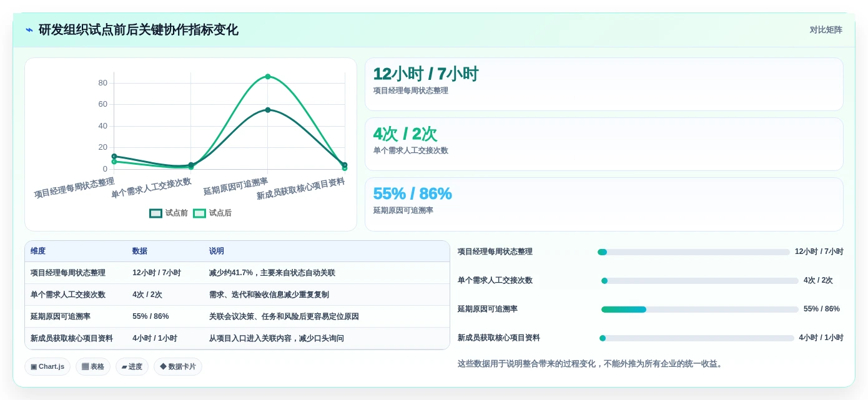Click note 需求、迭代和验收信息减少重复复制
Screen dimensions: 868x400
269,295
